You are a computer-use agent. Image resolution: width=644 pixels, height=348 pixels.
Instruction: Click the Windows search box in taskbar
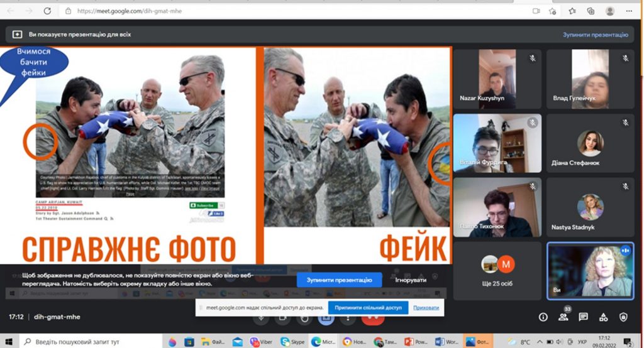[x=88, y=342]
